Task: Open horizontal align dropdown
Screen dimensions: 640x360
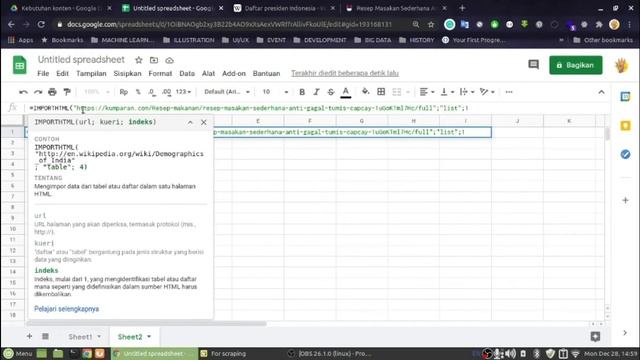Action: (x=427, y=92)
